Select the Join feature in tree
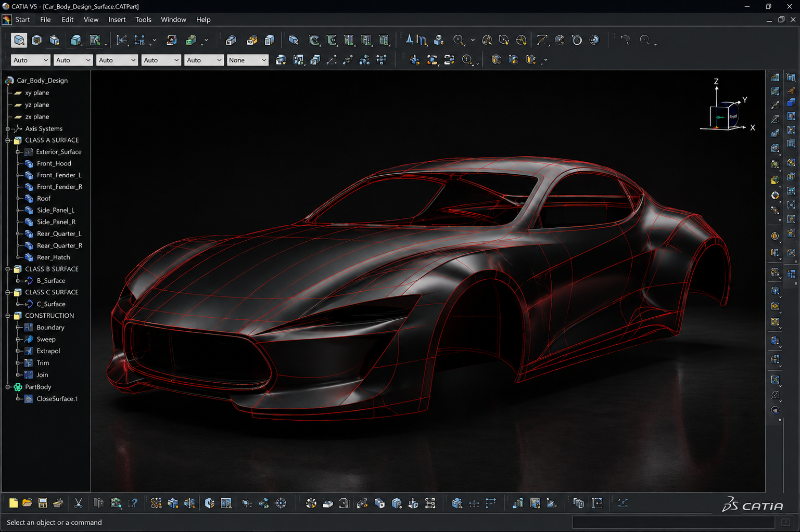 point(42,375)
